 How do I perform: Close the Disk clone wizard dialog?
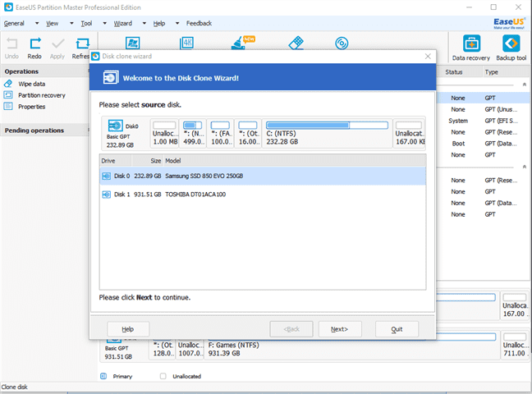(x=428, y=57)
